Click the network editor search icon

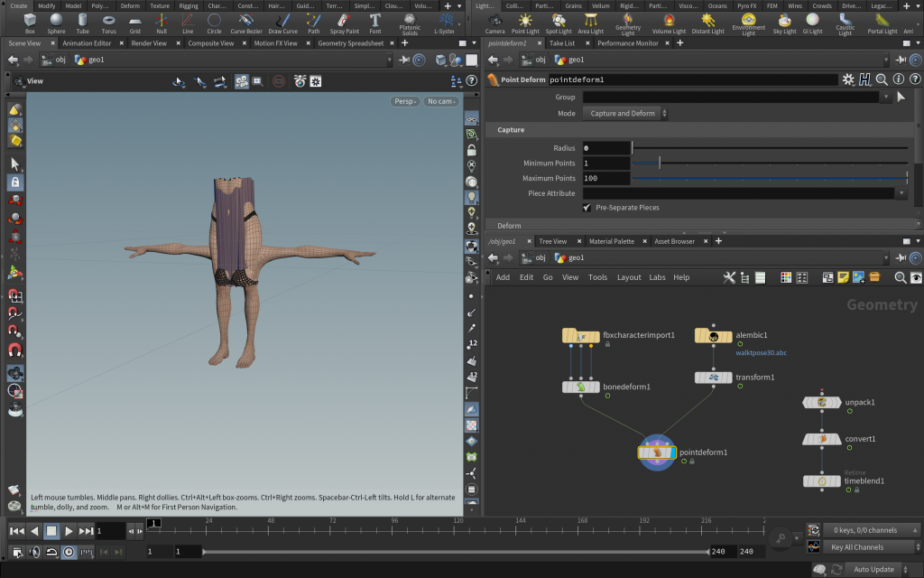[x=900, y=277]
